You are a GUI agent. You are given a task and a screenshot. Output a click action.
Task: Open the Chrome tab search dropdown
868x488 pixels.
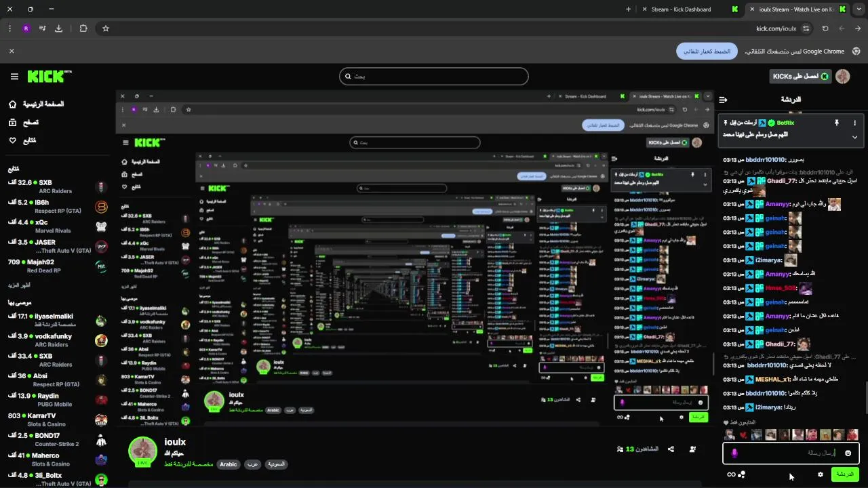pos(859,9)
